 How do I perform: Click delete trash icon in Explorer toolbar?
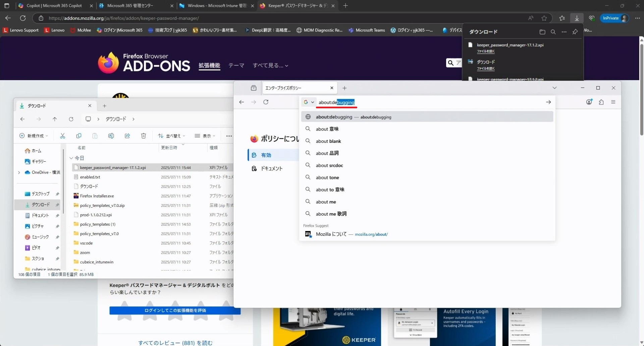pyautogui.click(x=144, y=136)
